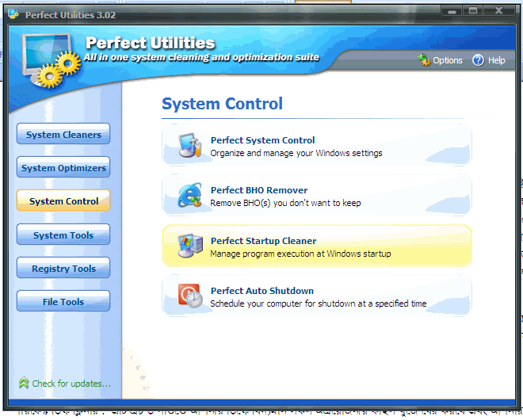Close the Perfect Utilities window
This screenshot has height=420, width=523.
pos(498,10)
